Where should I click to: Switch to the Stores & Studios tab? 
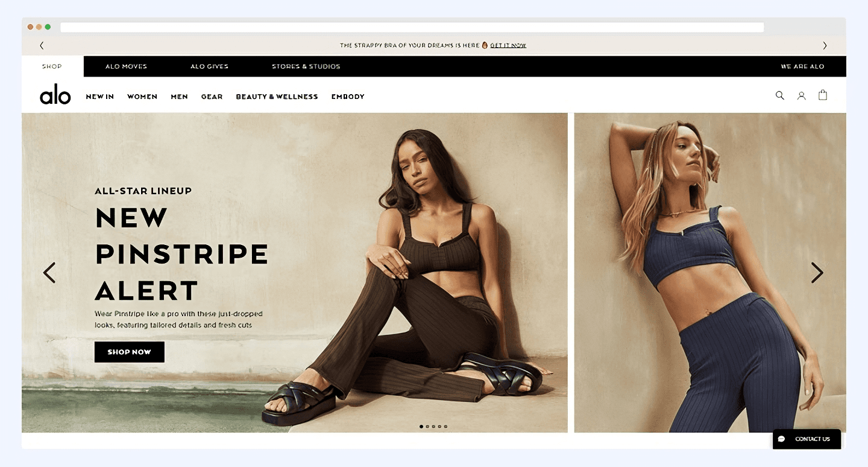point(306,66)
